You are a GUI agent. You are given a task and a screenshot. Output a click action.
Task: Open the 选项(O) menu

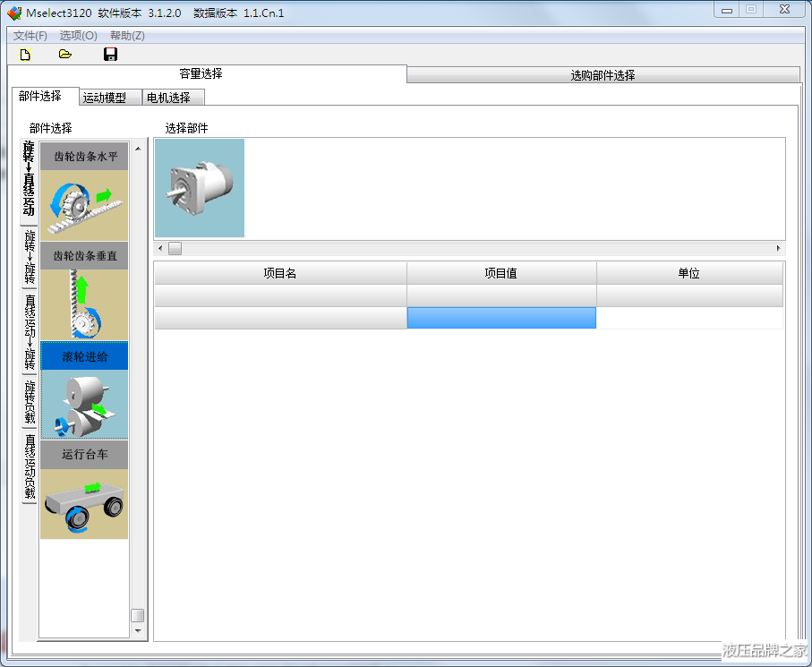[x=79, y=36]
